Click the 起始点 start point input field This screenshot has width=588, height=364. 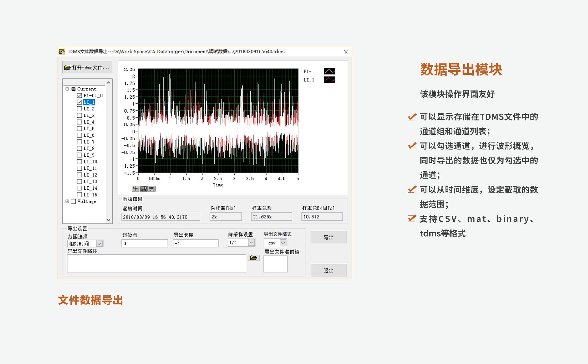144,244
